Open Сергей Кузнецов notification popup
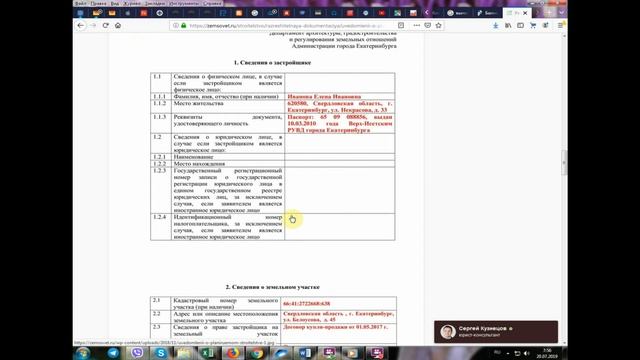The height and width of the screenshot is (360, 640). [x=496, y=332]
